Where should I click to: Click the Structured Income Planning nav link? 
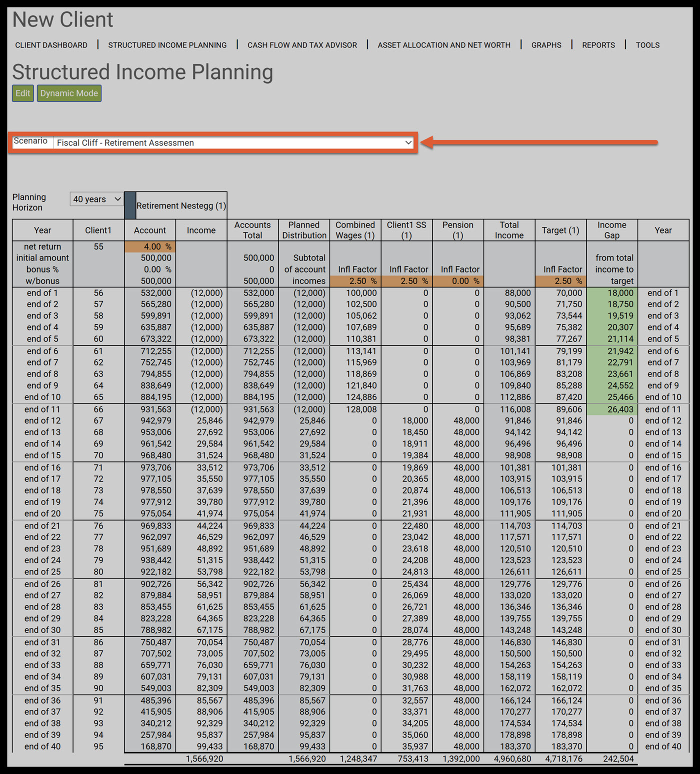(x=167, y=45)
